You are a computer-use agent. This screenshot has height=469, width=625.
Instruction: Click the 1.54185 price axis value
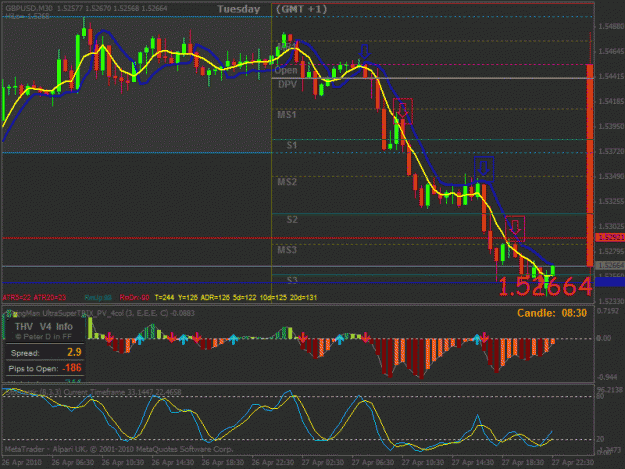coord(611,101)
